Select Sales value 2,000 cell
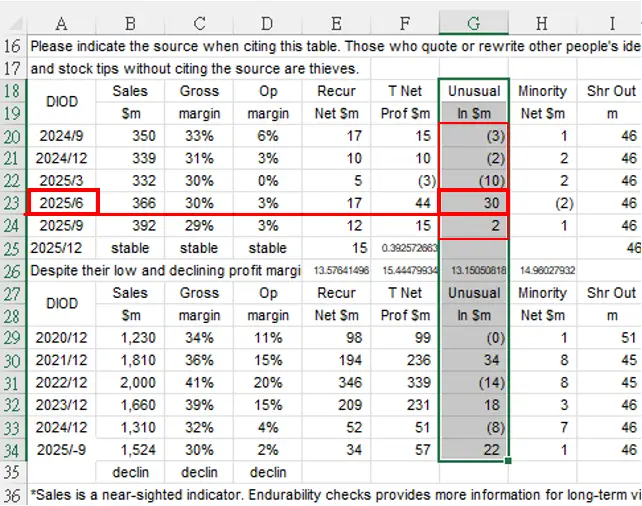This screenshot has height=506, width=642. pyautogui.click(x=131, y=382)
